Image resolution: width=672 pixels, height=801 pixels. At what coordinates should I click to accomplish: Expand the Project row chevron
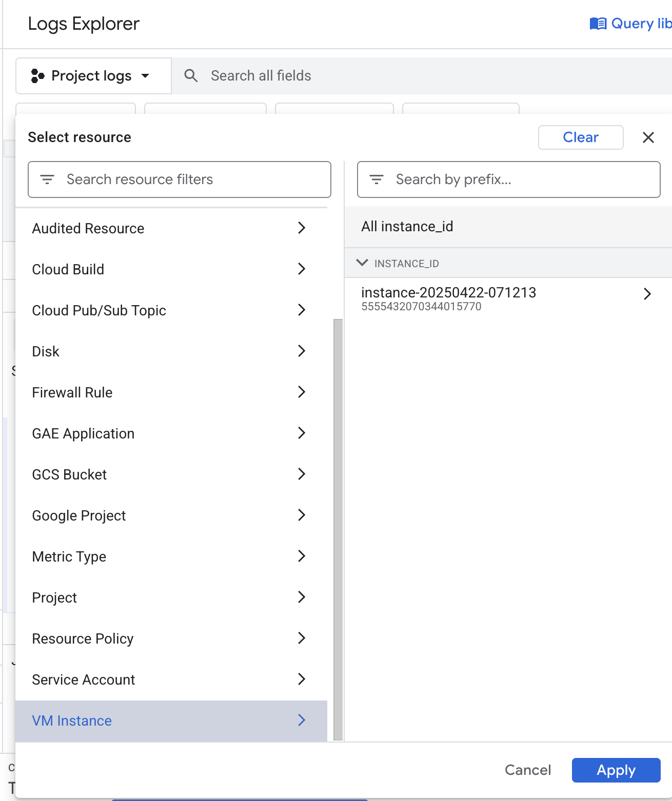tap(302, 597)
